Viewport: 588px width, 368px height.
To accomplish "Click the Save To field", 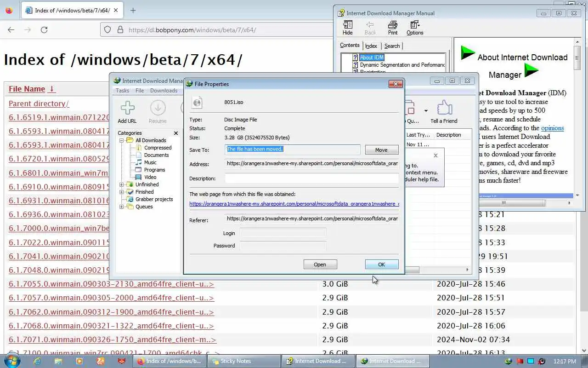I will (x=293, y=149).
